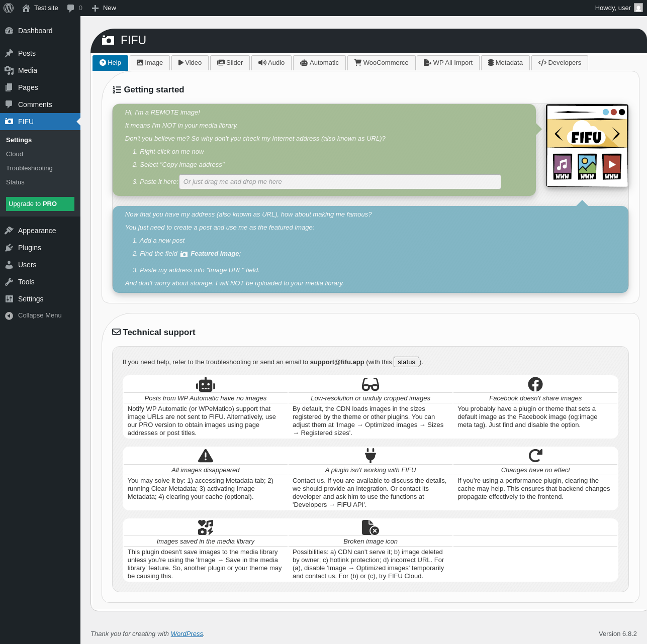
Task: Open WordPress Settings in the sidebar
Action: pos(40,299)
